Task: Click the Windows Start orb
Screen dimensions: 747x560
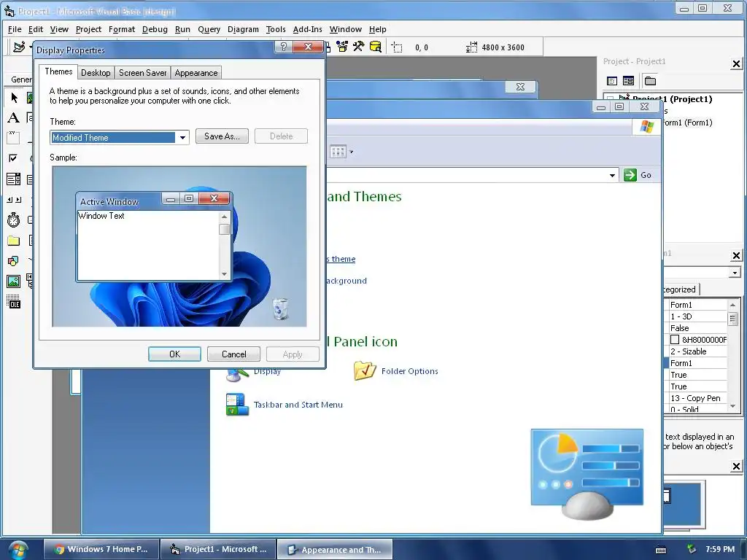Action: click(18, 550)
